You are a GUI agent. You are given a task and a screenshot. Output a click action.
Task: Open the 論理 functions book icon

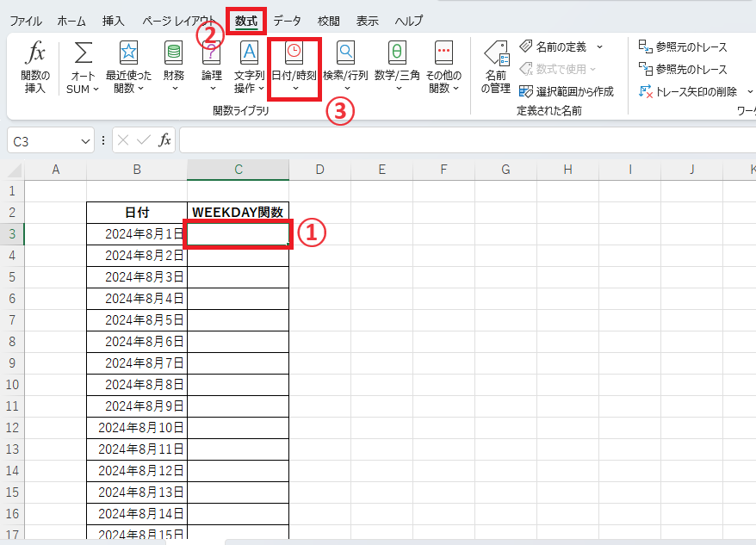coord(211,53)
